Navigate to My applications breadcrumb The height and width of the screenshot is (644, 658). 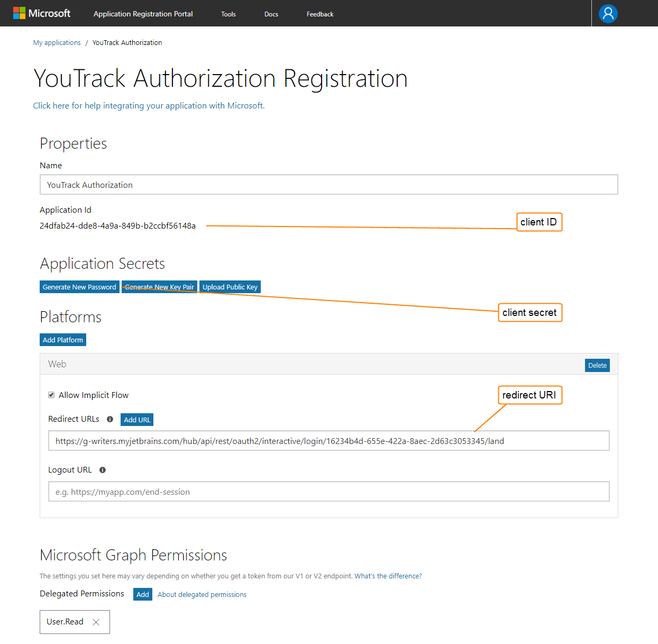57,43
